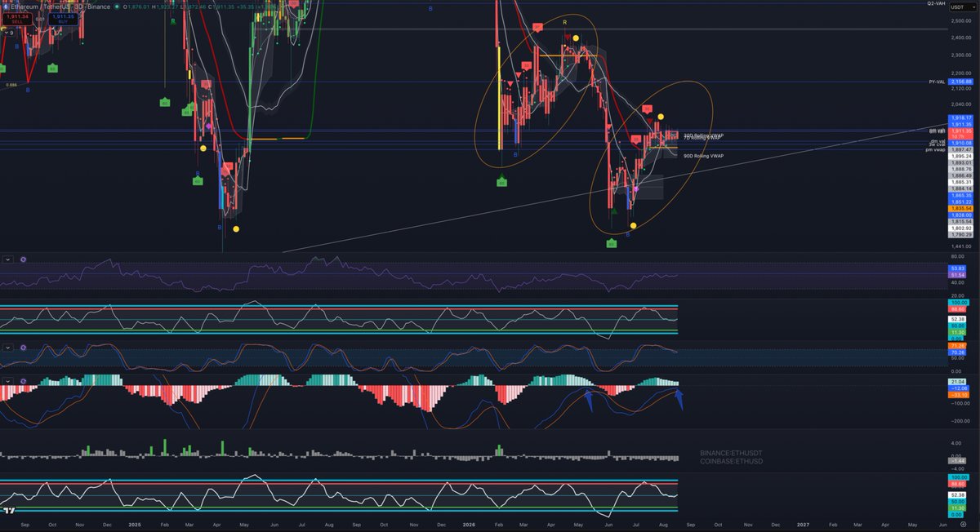Image resolution: width=980 pixels, height=532 pixels.
Task: Click the blue price label 1,828.00
Action: pyautogui.click(x=962, y=215)
